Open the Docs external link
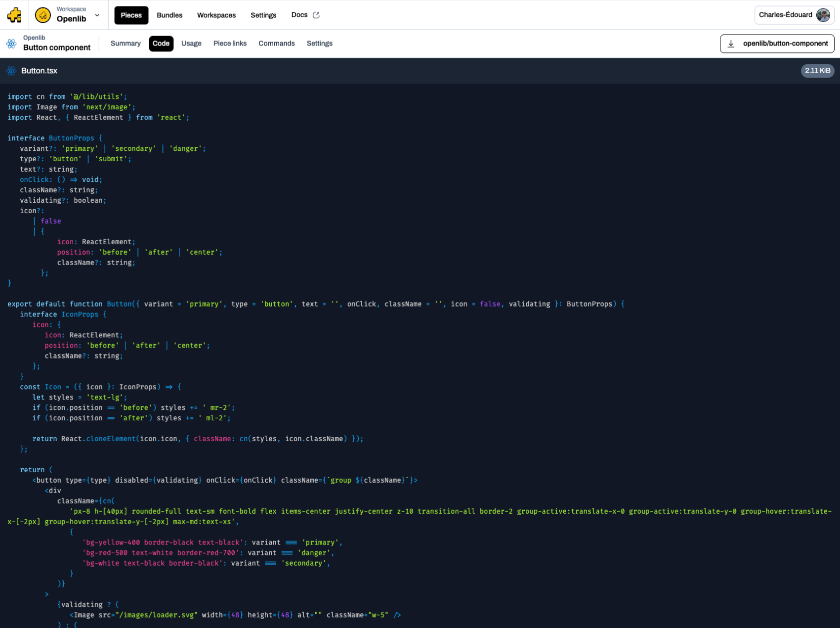 (x=305, y=15)
